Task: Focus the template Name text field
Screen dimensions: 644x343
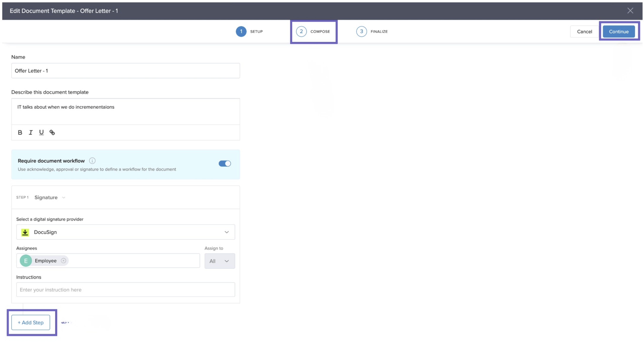Action: pos(126,71)
